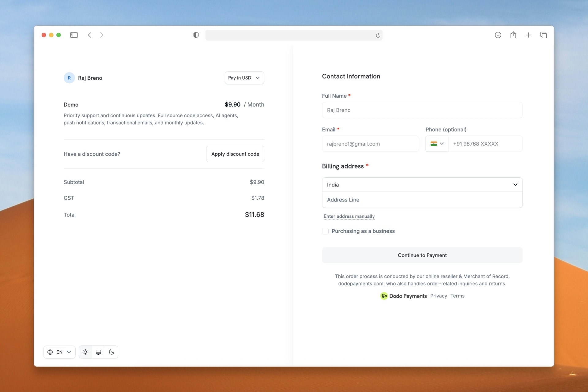Click the Email input field
This screenshot has width=588, height=392.
(370, 144)
